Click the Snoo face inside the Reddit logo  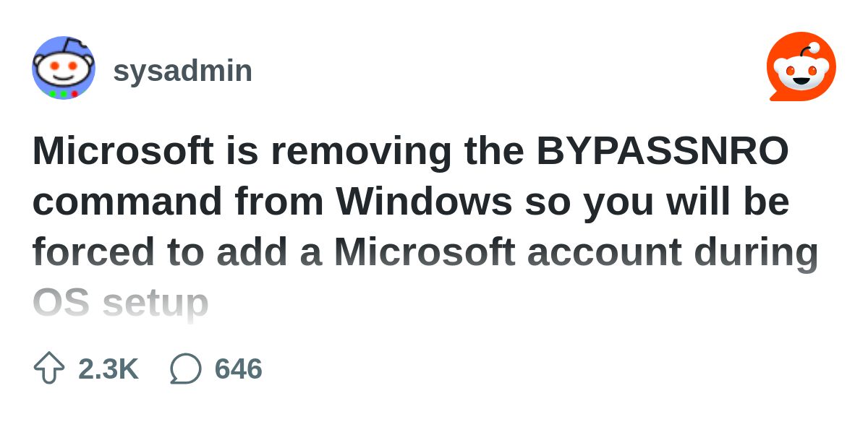point(801,72)
